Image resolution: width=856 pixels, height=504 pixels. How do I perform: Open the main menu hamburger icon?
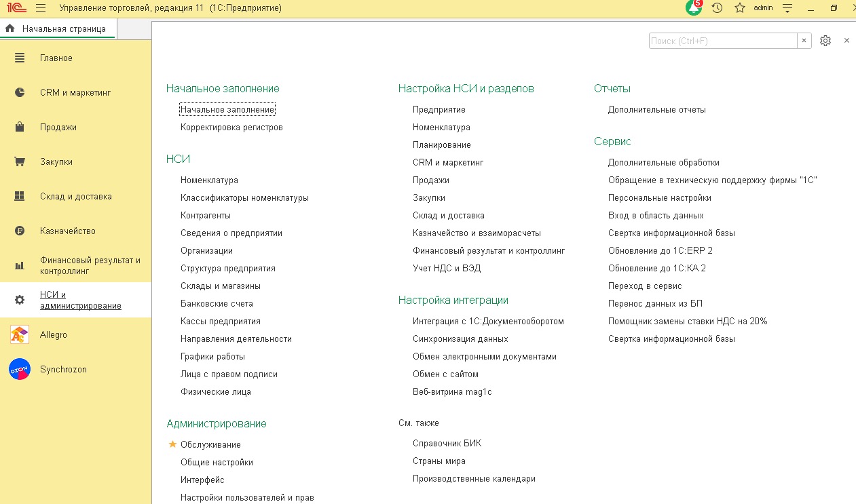click(41, 8)
